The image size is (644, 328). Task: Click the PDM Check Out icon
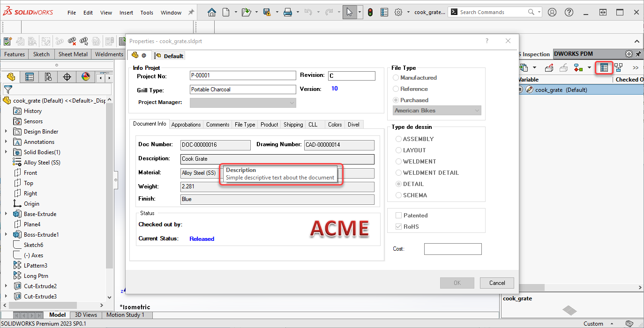click(549, 68)
